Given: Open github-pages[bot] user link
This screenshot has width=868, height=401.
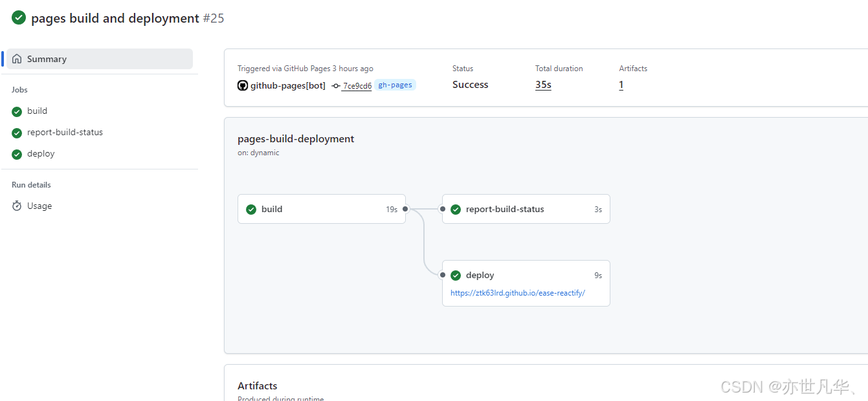Looking at the screenshot, I should [x=288, y=85].
